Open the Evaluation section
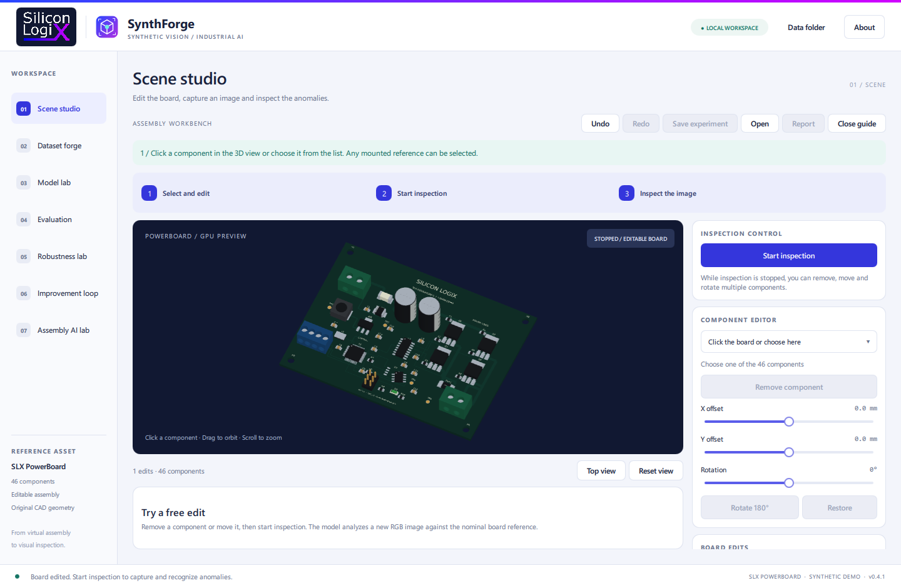This screenshot has width=901, height=588. point(59,220)
